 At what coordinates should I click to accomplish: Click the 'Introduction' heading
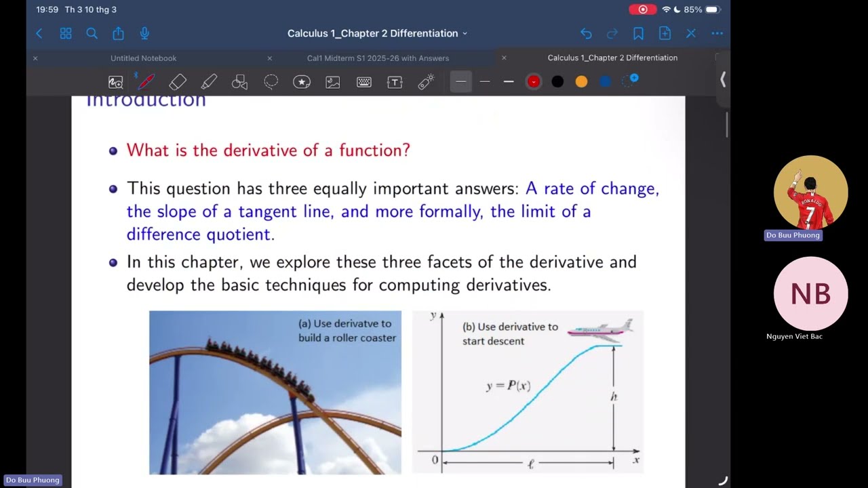point(146,101)
